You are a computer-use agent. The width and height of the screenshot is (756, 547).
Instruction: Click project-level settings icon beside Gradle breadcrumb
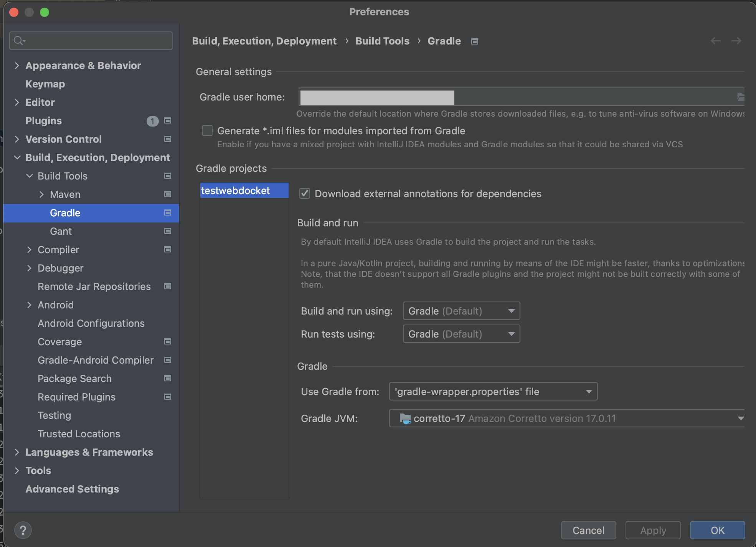(475, 41)
